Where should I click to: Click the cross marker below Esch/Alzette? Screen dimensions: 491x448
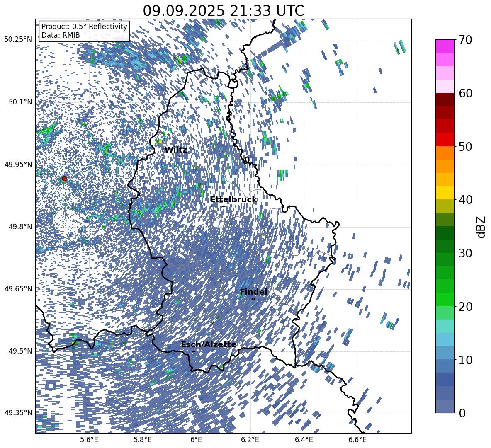(194, 351)
